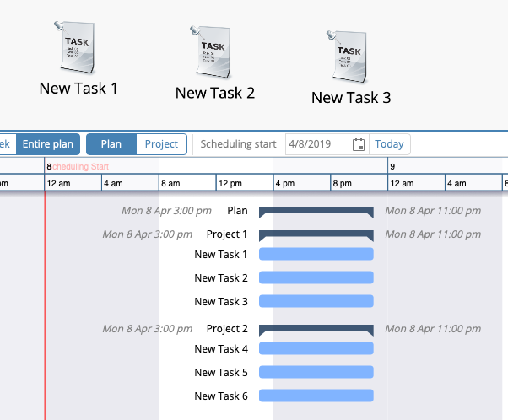This screenshot has width=508, height=420.
Task: Click the Today button
Action: click(x=389, y=144)
